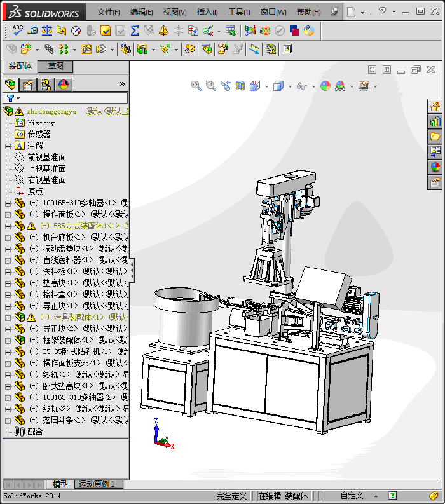The width and height of the screenshot is (445, 504).
Task: Click the Section View icon
Action: click(240, 86)
